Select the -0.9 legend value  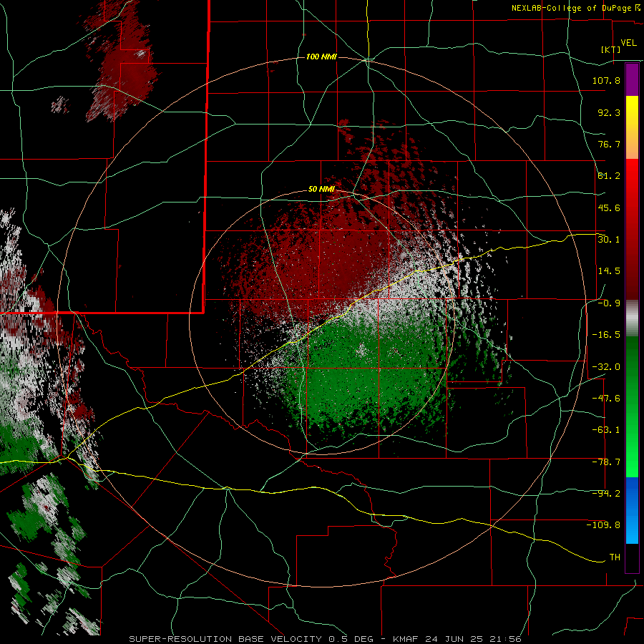pos(609,303)
